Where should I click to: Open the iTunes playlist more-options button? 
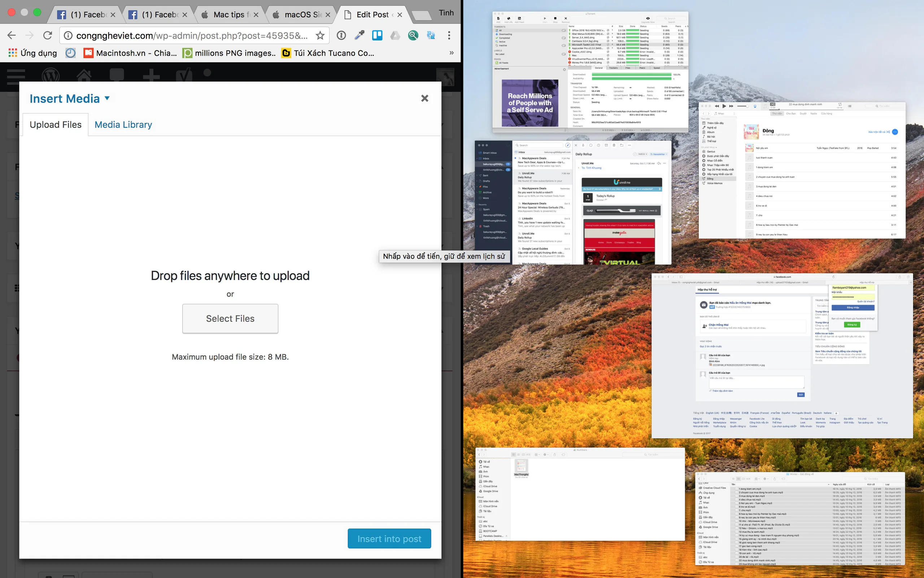pyautogui.click(x=895, y=132)
